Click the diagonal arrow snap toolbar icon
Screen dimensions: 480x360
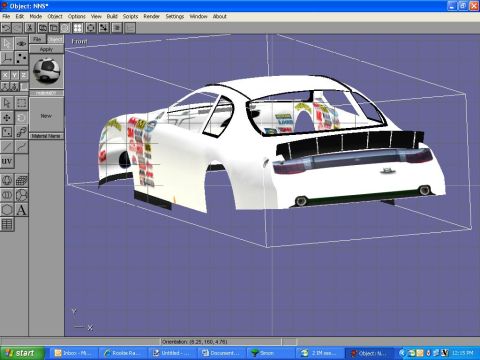click(104, 28)
